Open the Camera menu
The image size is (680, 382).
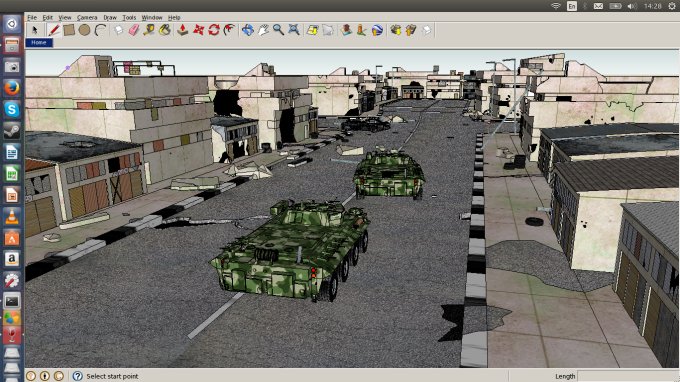[87, 18]
